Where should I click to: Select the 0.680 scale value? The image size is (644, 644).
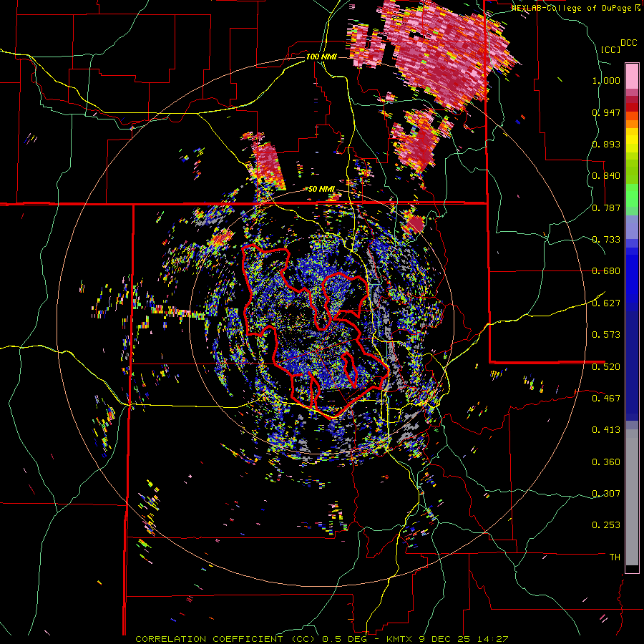pos(606,271)
